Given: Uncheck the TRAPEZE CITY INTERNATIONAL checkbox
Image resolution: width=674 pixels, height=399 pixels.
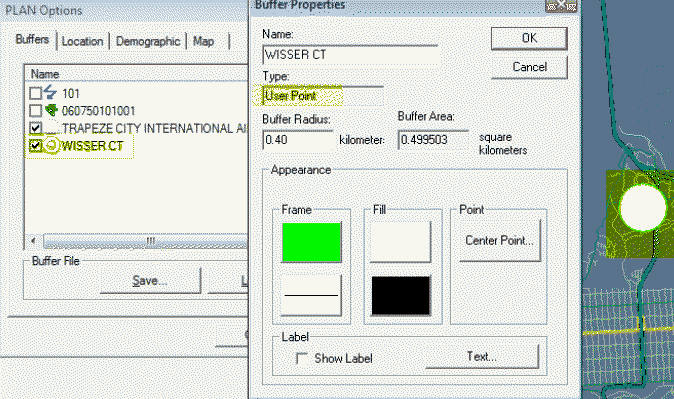Looking at the screenshot, I should [35, 128].
